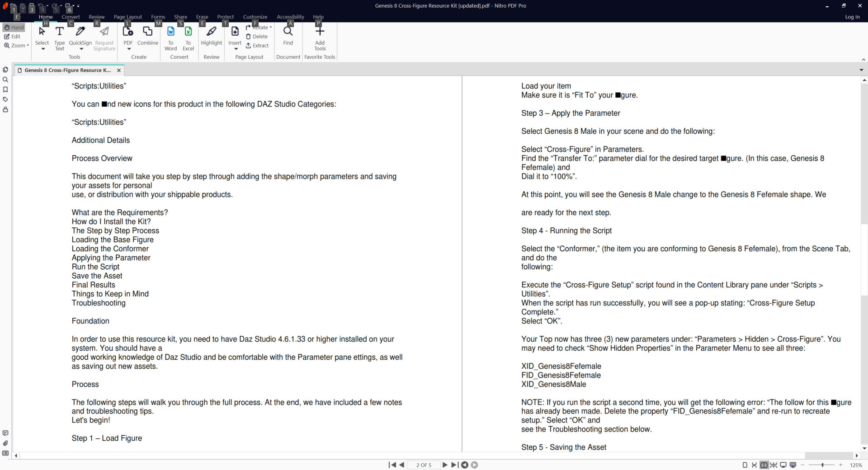Click Log In link

tap(852, 17)
